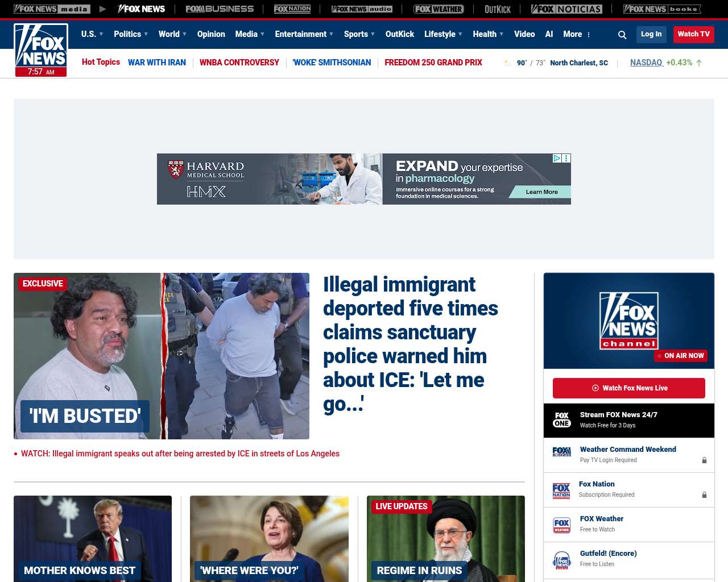Click the Fox News top bar logo
The height and width of the screenshot is (582, 728).
141,9
